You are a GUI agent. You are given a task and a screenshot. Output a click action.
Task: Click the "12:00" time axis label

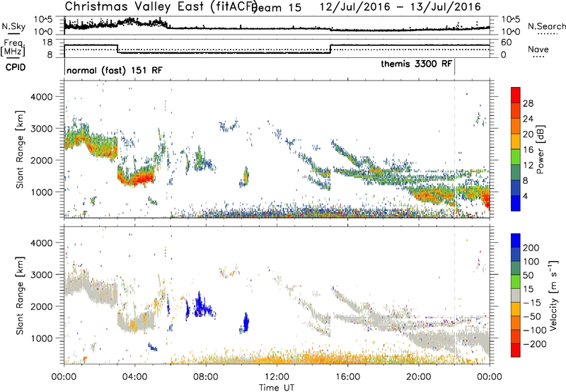click(277, 377)
